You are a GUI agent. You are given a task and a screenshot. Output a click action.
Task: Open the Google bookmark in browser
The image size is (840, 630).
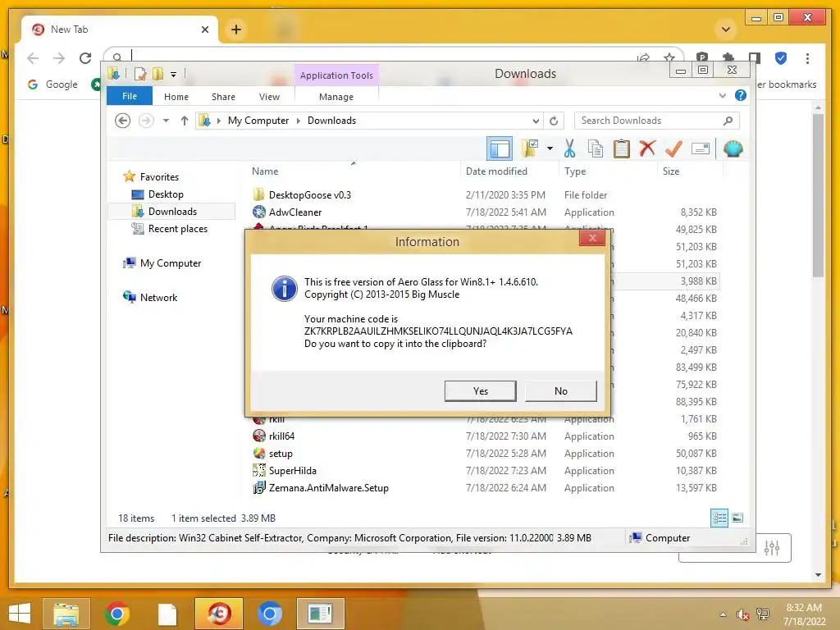click(52, 84)
